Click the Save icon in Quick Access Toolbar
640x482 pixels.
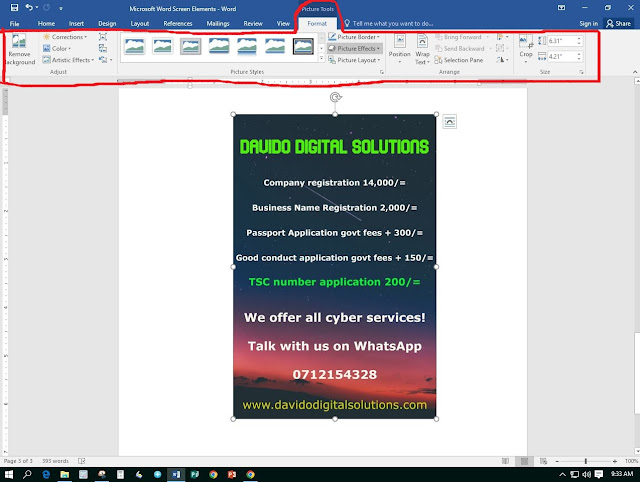click(14, 8)
